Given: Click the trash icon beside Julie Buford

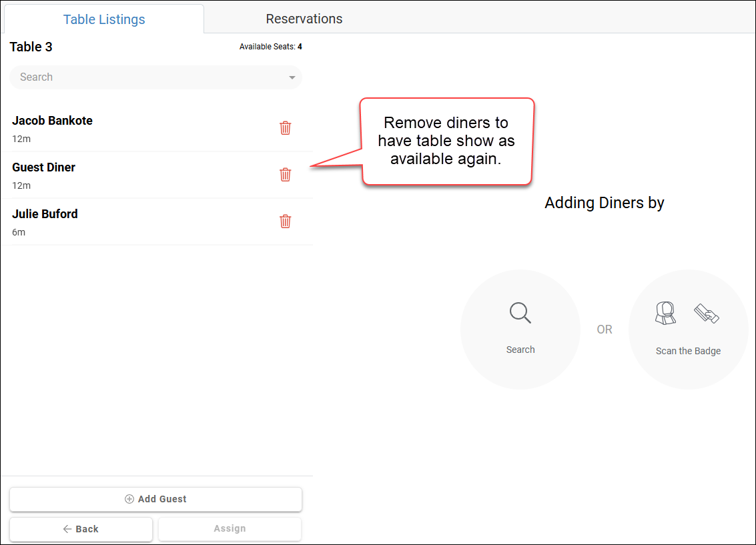Looking at the screenshot, I should [x=285, y=221].
